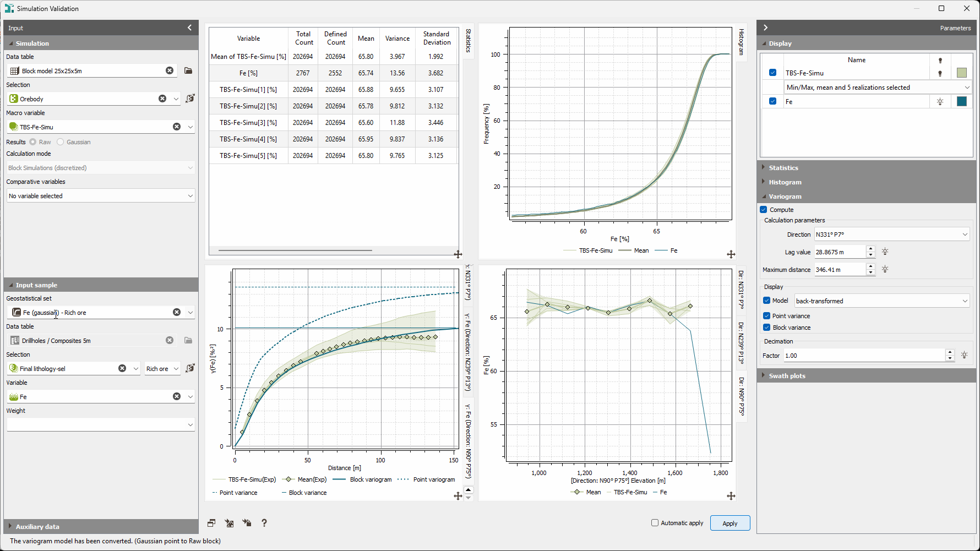Clear the Fe (gaussian) geostatistical set

click(177, 312)
